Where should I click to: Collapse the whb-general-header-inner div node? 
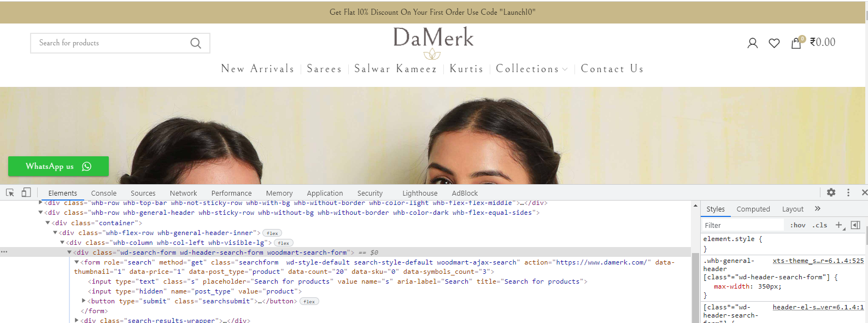55,233
